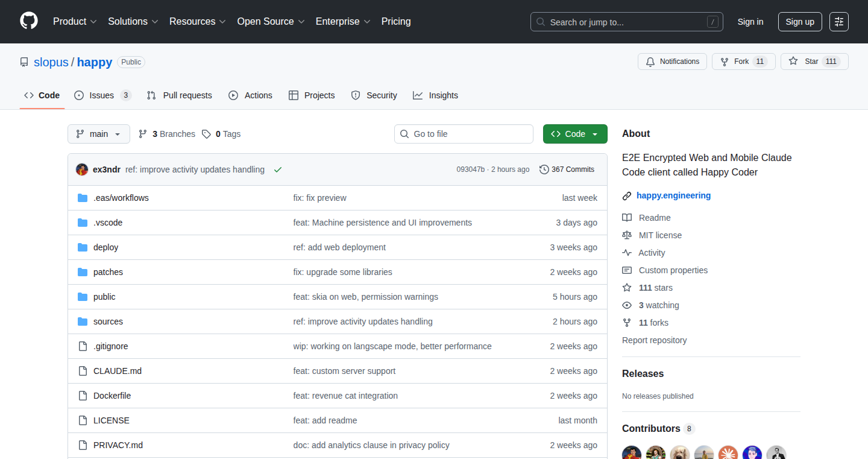The height and width of the screenshot is (459, 868).
Task: Open the commit history clock icon
Action: click(x=544, y=169)
